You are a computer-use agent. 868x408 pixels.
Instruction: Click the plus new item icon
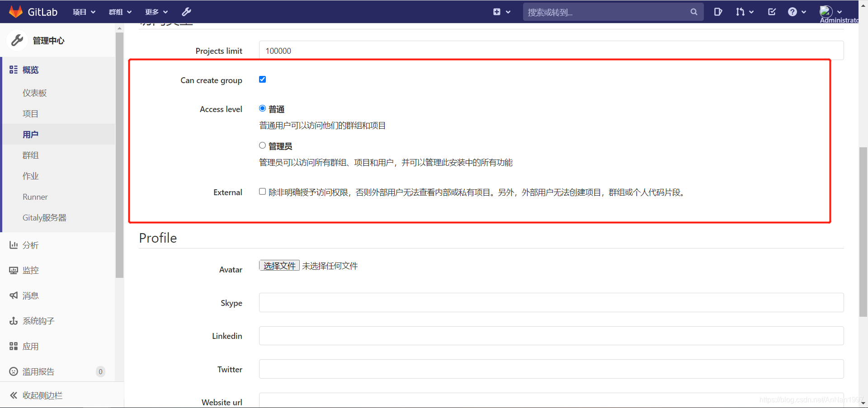(x=497, y=12)
